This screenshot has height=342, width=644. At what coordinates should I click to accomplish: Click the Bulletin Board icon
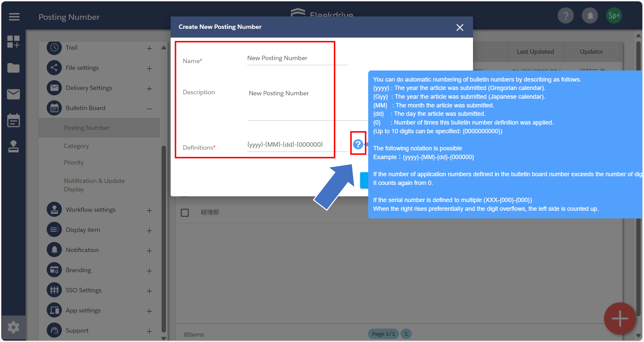[x=54, y=108]
